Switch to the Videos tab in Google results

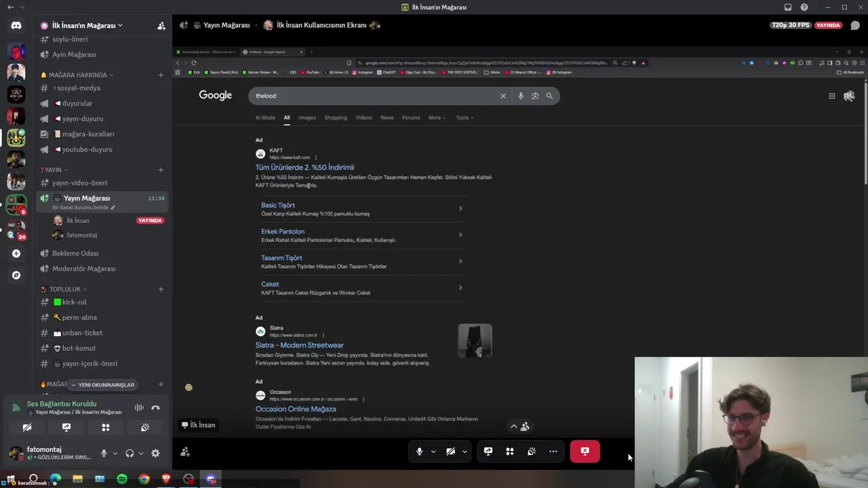click(x=364, y=118)
